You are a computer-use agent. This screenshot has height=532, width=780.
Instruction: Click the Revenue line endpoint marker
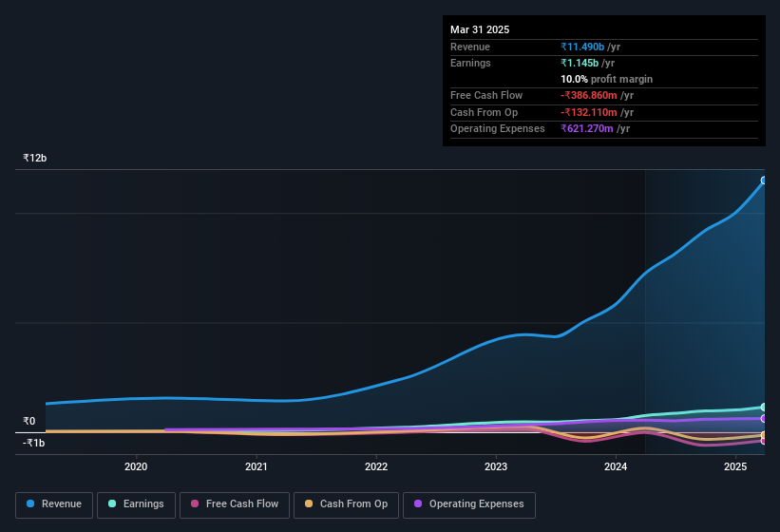(764, 180)
